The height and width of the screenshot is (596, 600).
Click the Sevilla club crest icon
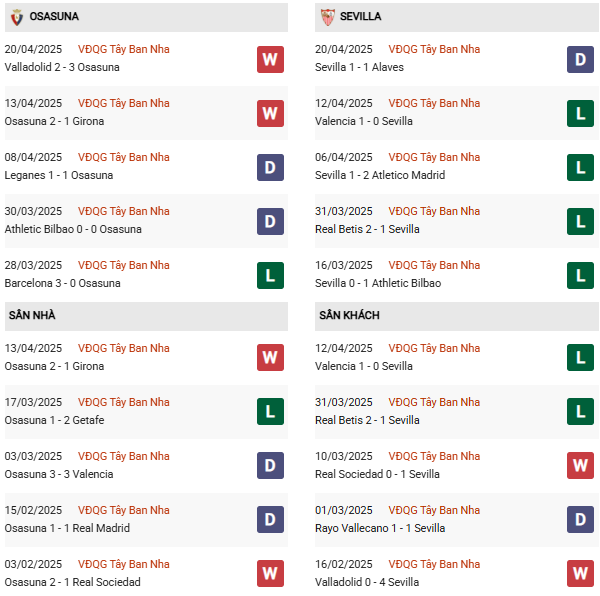tap(328, 17)
